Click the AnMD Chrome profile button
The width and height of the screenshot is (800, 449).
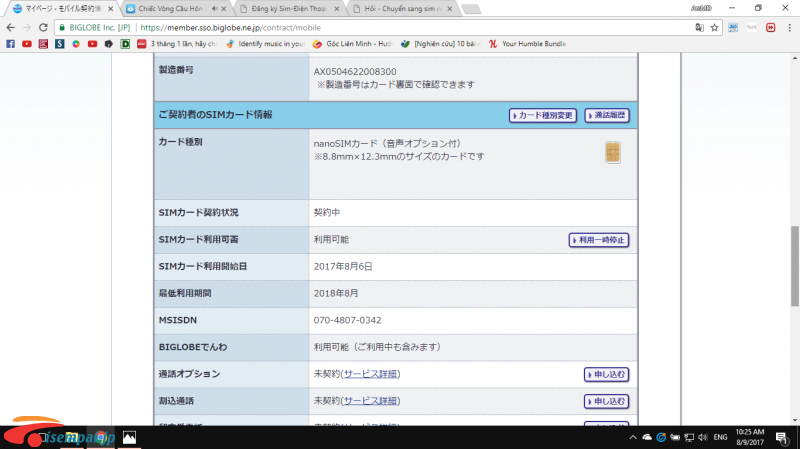tap(701, 8)
